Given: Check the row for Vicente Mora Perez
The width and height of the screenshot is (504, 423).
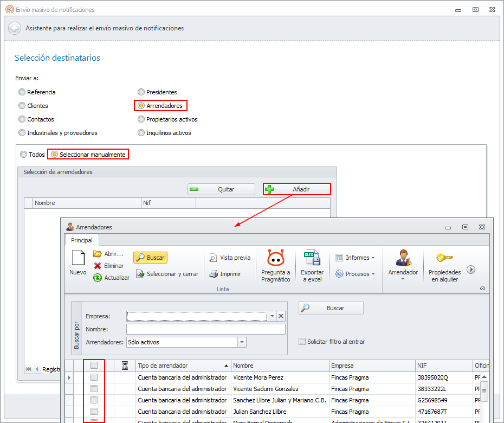Looking at the screenshot, I should click(94, 377).
